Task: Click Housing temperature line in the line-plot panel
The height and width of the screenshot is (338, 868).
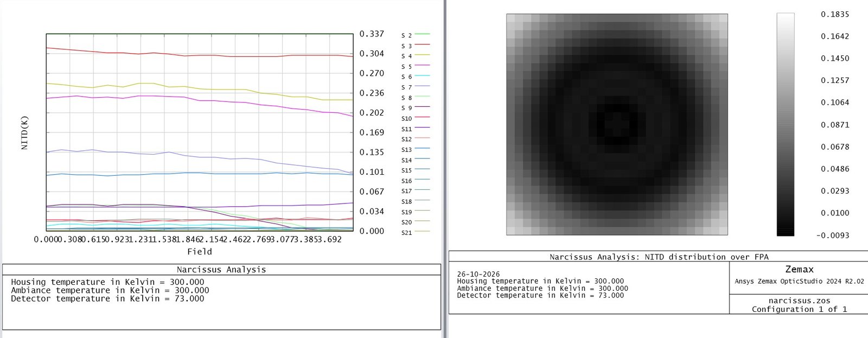Action: (107, 282)
